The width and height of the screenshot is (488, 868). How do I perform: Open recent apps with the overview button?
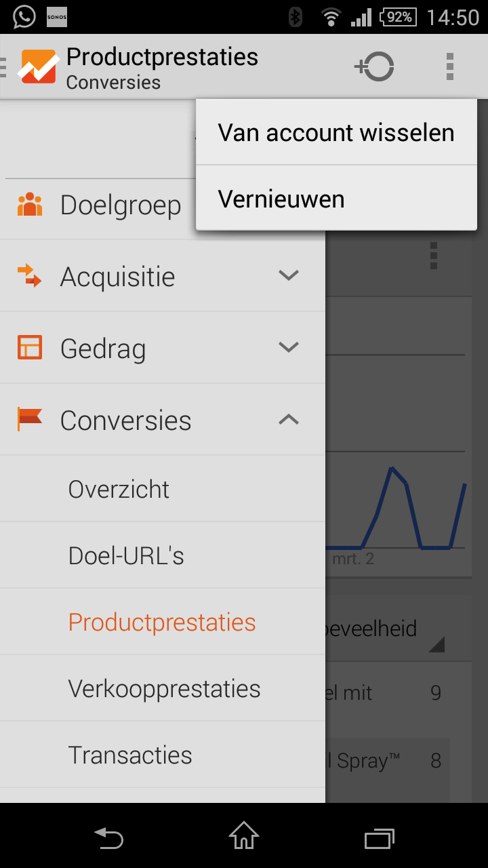click(380, 838)
